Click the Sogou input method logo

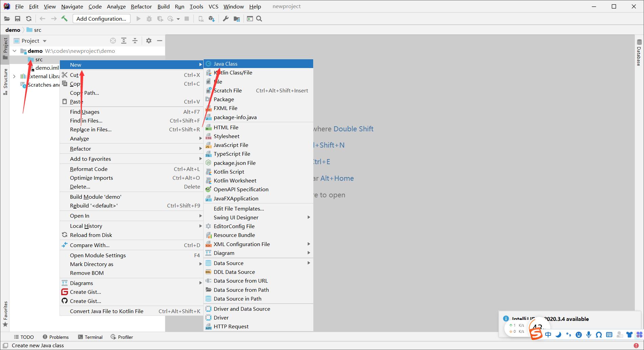coord(536,334)
